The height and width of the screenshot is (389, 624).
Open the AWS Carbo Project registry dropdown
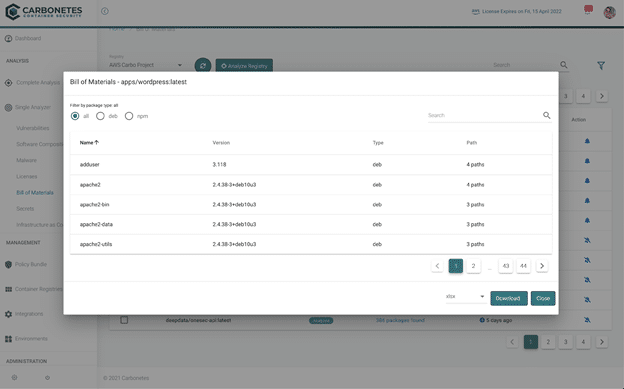(x=146, y=65)
